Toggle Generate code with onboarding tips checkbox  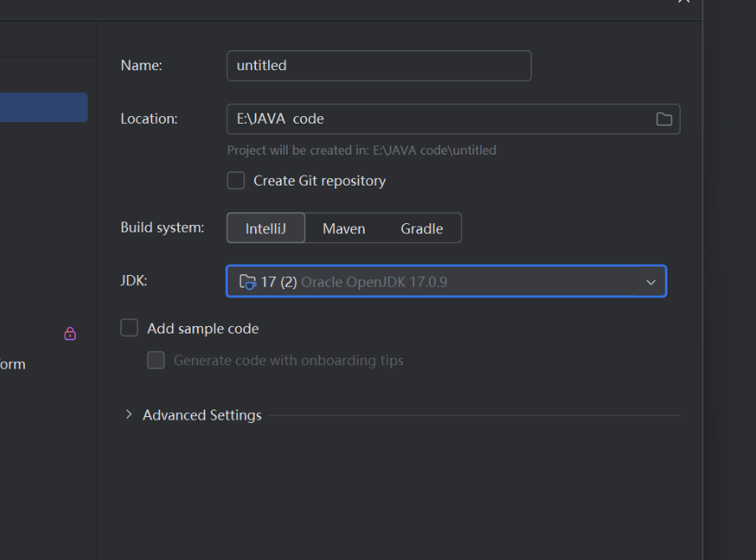point(156,360)
